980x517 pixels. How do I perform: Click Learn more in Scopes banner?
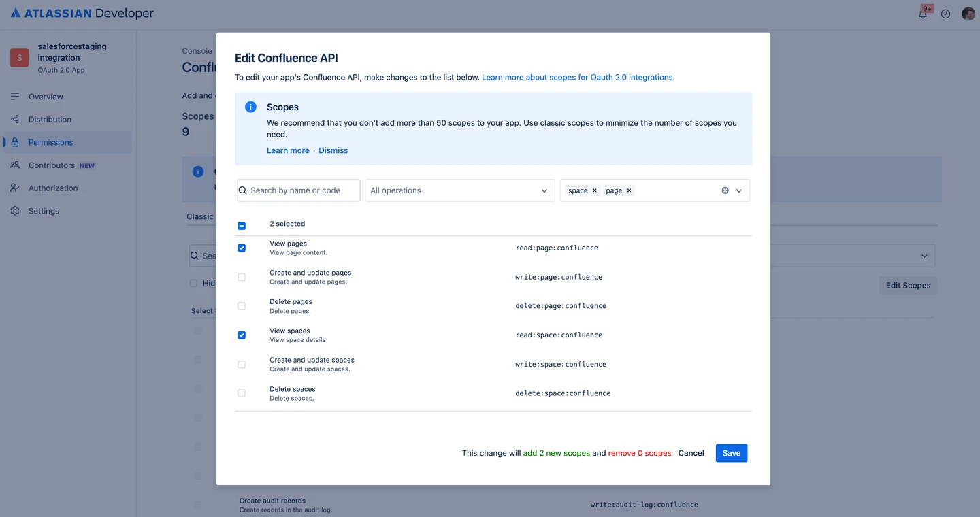[288, 150]
